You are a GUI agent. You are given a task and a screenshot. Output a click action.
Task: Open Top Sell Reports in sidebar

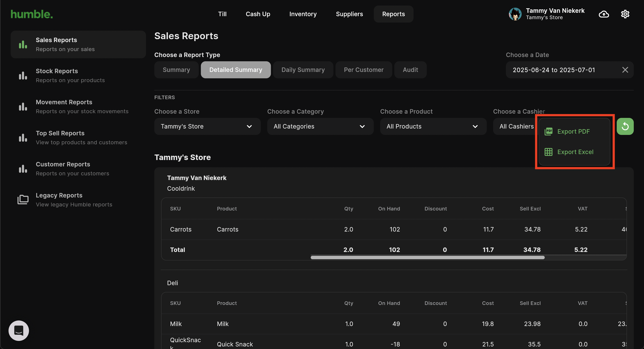pos(78,138)
